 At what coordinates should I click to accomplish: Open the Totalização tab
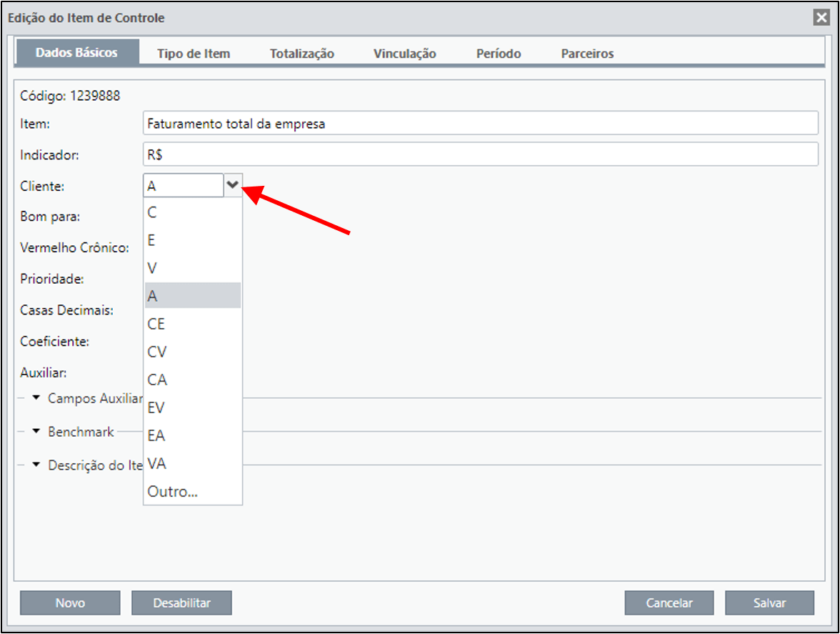[301, 54]
